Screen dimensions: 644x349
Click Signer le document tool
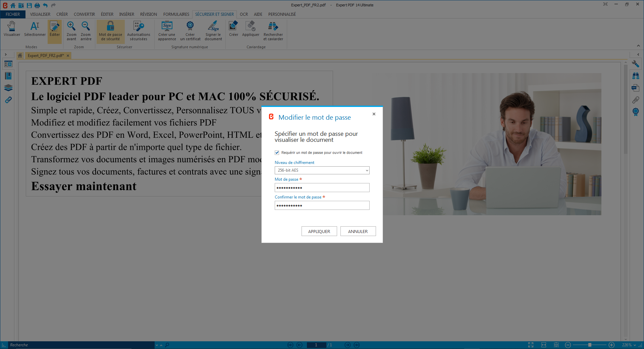click(x=213, y=31)
